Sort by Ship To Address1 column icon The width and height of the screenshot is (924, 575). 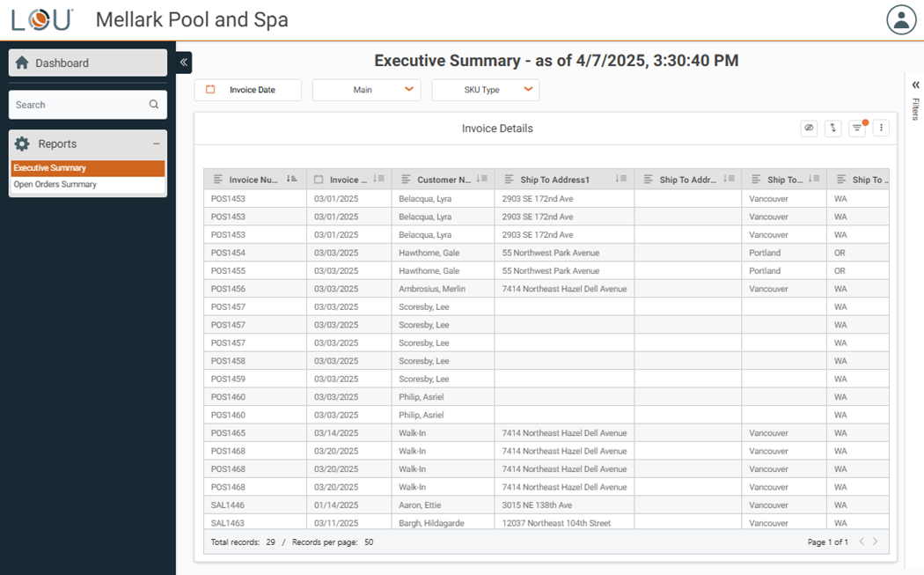tap(621, 179)
